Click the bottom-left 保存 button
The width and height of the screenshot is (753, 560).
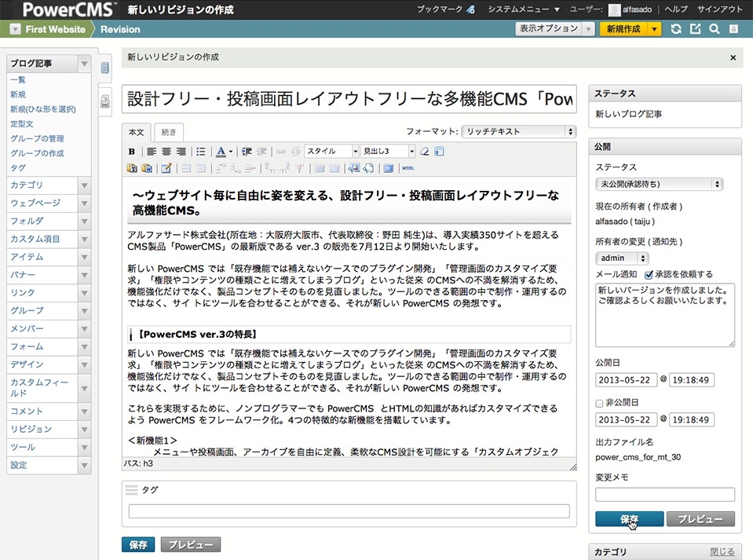[x=138, y=544]
